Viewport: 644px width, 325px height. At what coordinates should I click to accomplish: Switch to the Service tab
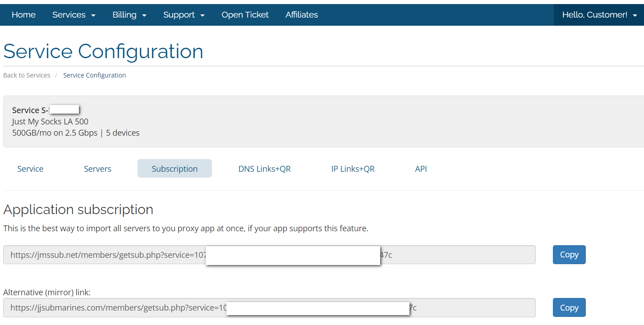pos(30,169)
